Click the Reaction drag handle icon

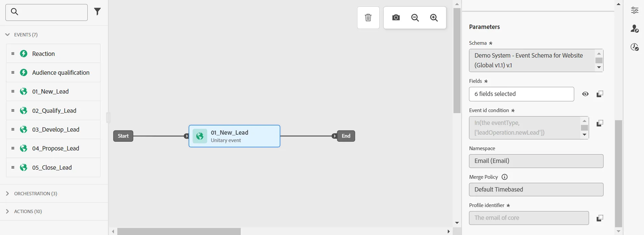[x=13, y=54]
